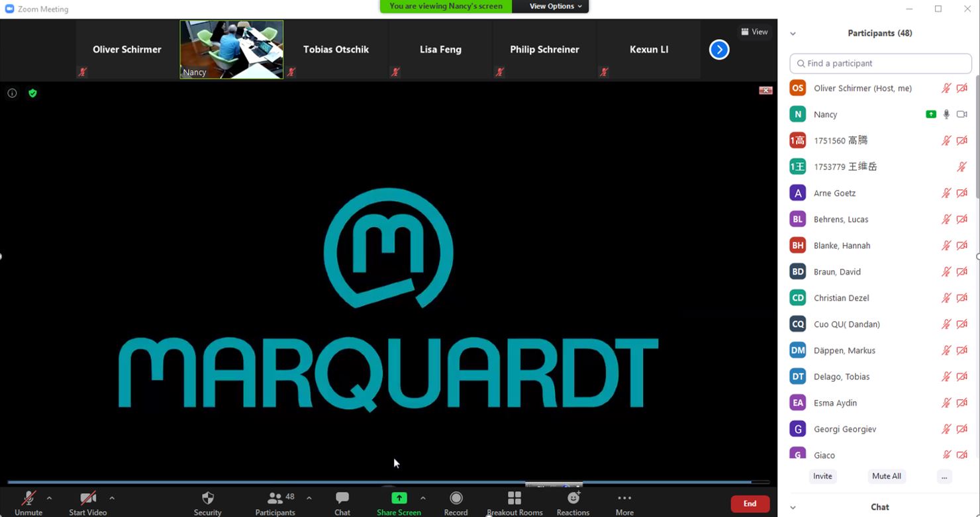This screenshot has width=980, height=517.
Task: Click the DM avatar for Däppen, Markus
Action: (798, 350)
